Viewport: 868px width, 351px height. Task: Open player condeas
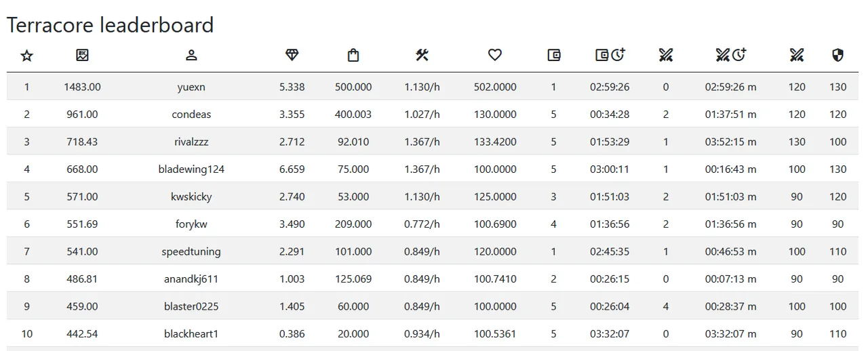(x=191, y=115)
